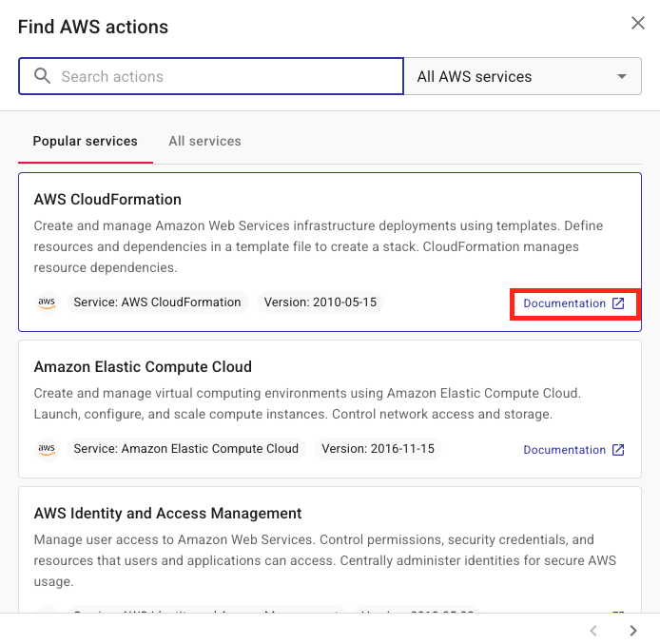Click the Service: Amazon Elastic Compute Cloud tag
660x644 pixels.
(x=185, y=449)
